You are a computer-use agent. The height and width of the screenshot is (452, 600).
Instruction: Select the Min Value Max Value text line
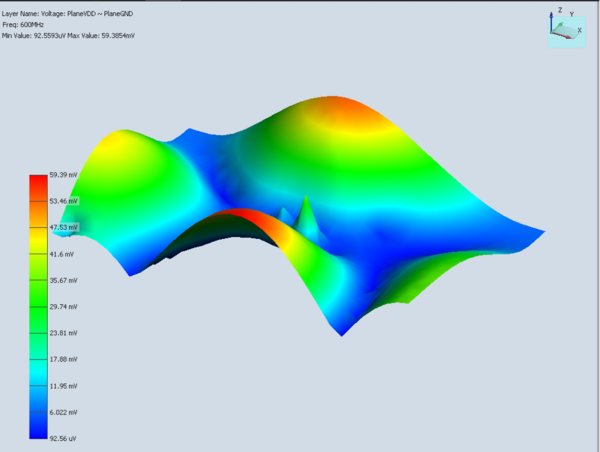pyautogui.click(x=68, y=36)
